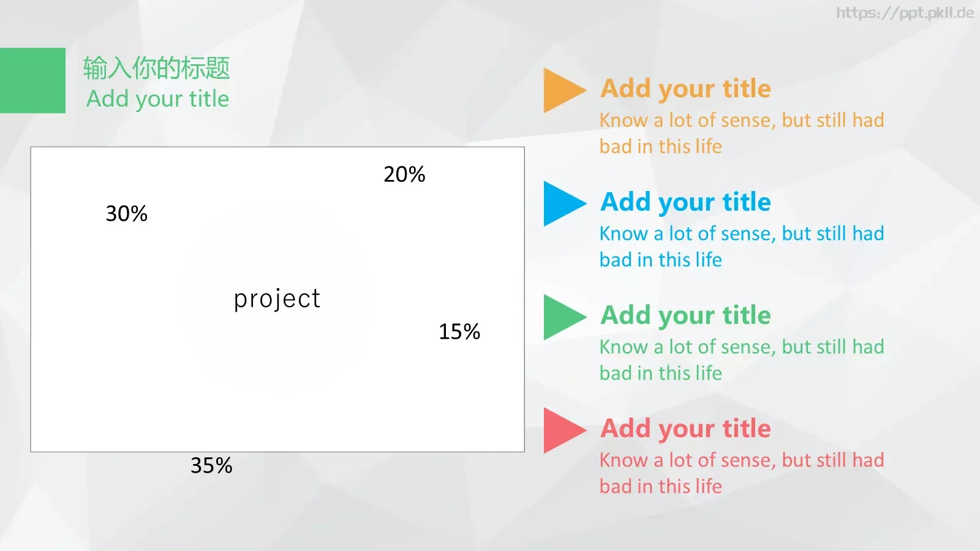The height and width of the screenshot is (551, 980).
Task: Select the Chinese title text 输入你的标题
Action: tap(157, 67)
